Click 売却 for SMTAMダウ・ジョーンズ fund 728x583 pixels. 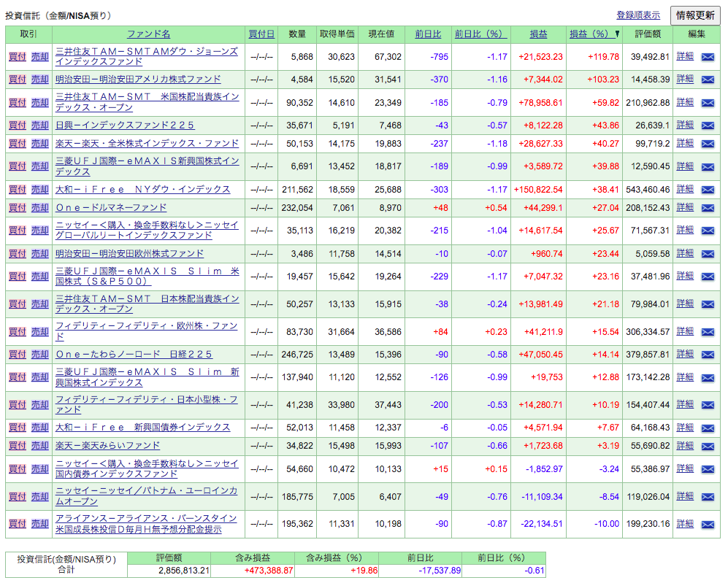pyautogui.click(x=40, y=57)
